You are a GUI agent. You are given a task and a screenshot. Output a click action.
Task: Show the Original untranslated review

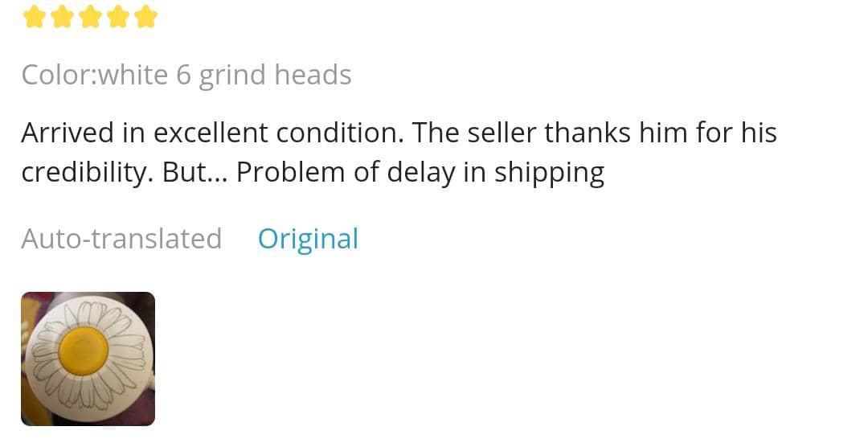point(308,239)
